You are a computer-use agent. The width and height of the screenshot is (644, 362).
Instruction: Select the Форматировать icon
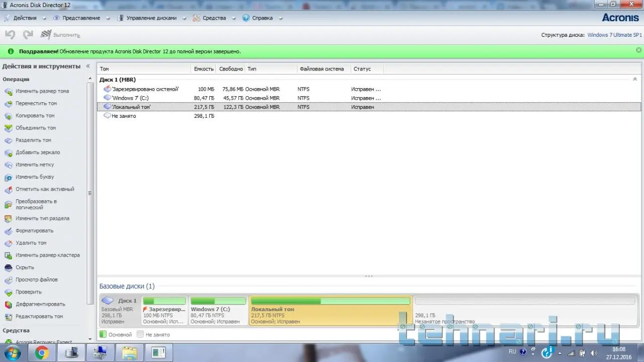tap(8, 231)
